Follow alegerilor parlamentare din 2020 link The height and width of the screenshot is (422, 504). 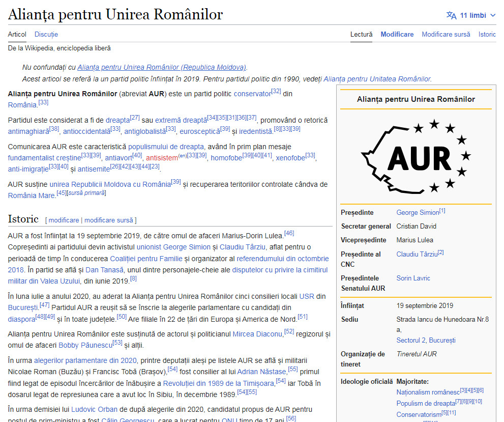(x=85, y=360)
